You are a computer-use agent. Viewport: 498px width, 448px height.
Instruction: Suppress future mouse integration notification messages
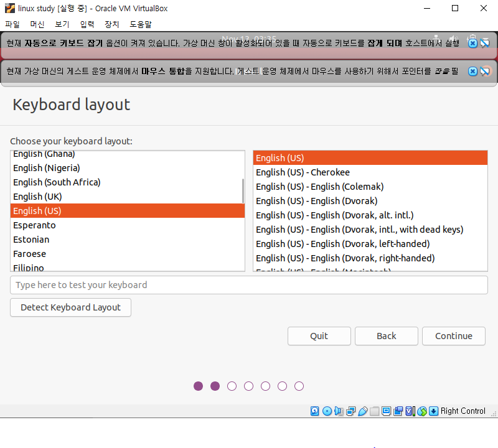485,72
